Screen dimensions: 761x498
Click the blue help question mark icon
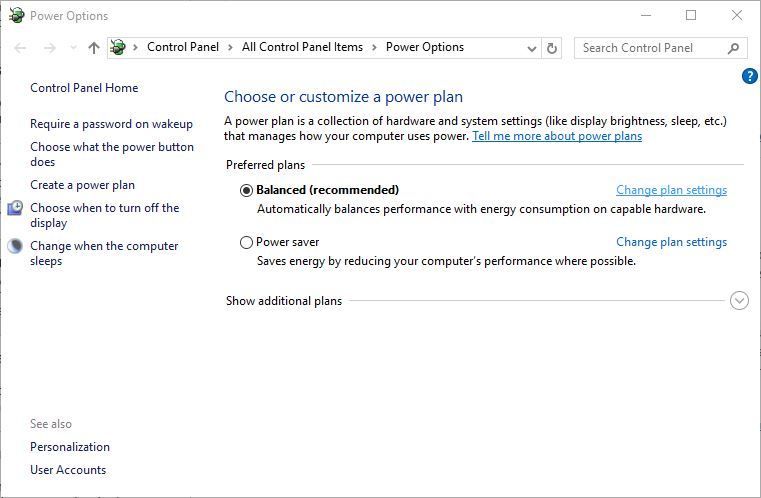click(x=749, y=76)
